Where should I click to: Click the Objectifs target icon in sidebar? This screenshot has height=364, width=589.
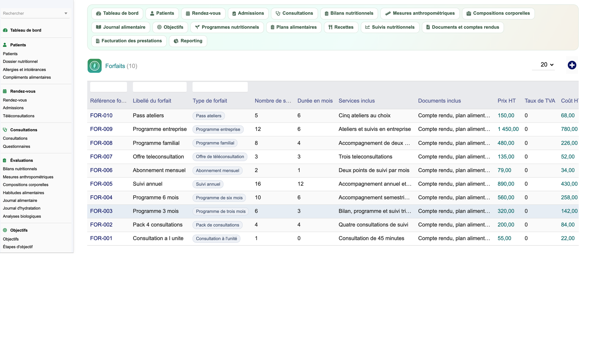click(5, 230)
